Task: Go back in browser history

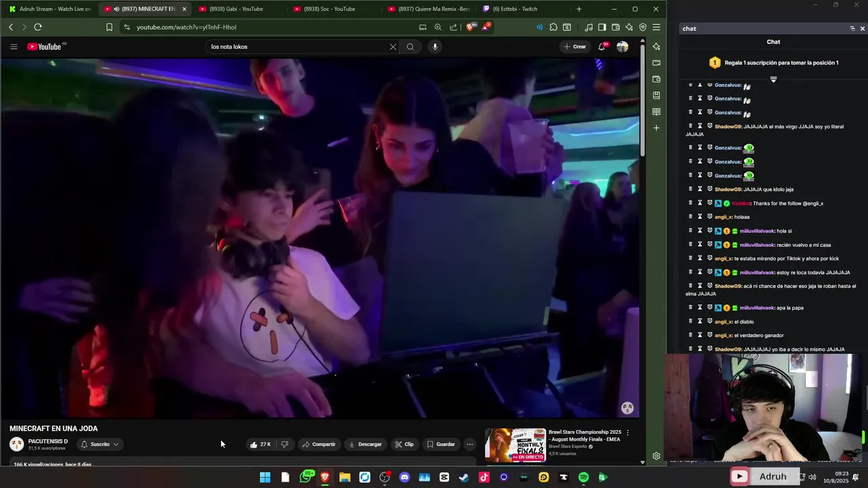Action: 11,27
